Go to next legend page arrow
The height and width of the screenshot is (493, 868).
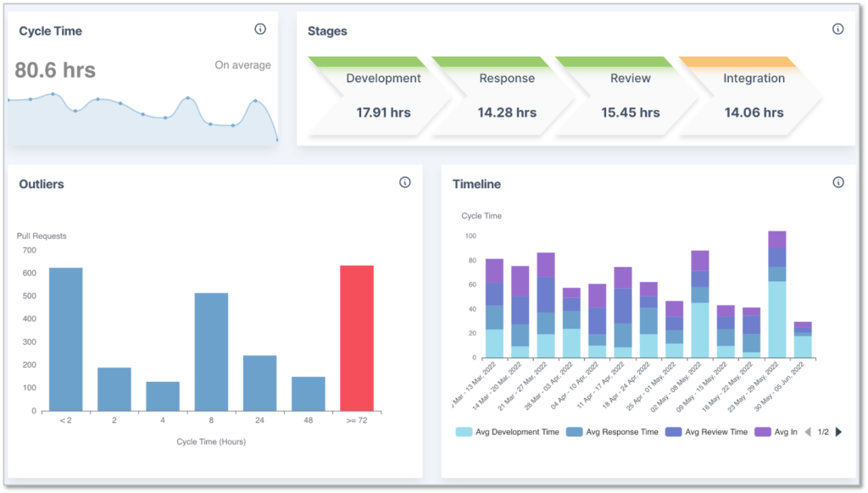[x=839, y=432]
